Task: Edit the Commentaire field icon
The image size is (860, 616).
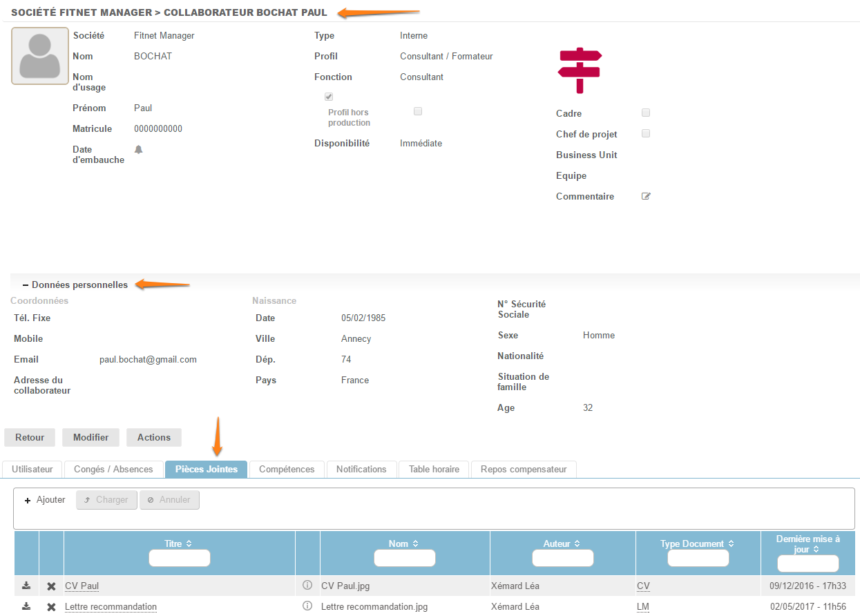Action: point(646,196)
